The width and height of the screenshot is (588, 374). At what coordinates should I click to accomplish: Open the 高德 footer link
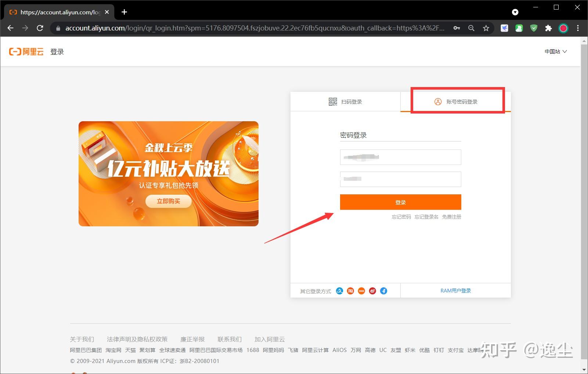[370, 350]
